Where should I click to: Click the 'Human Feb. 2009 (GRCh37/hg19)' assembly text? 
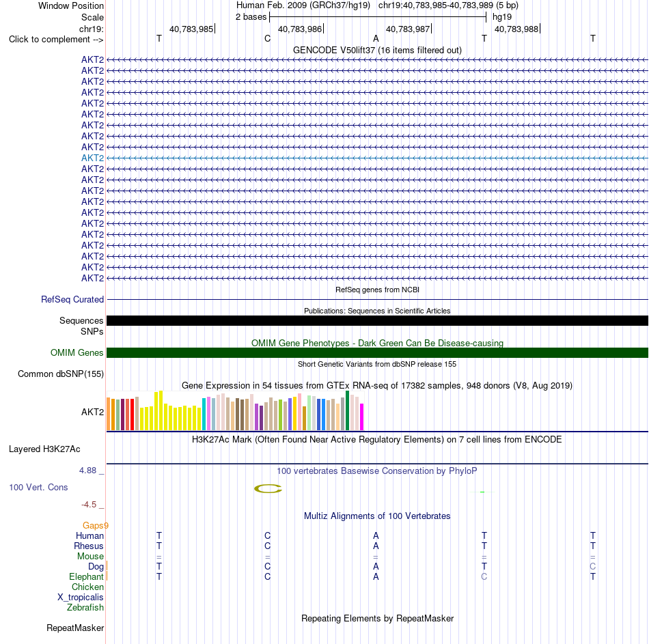point(303,5)
